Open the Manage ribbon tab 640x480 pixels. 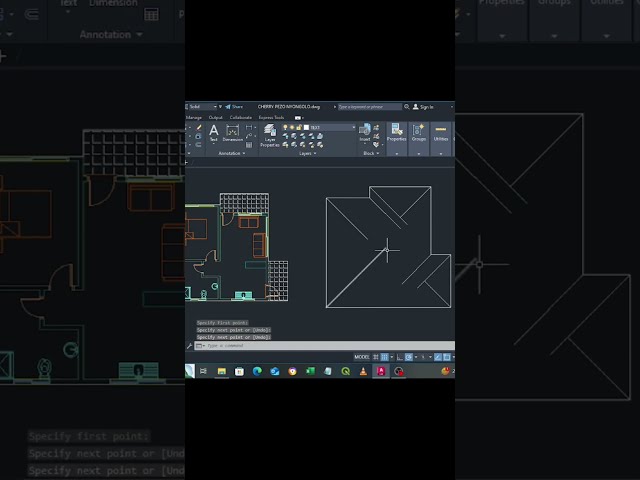(194, 118)
